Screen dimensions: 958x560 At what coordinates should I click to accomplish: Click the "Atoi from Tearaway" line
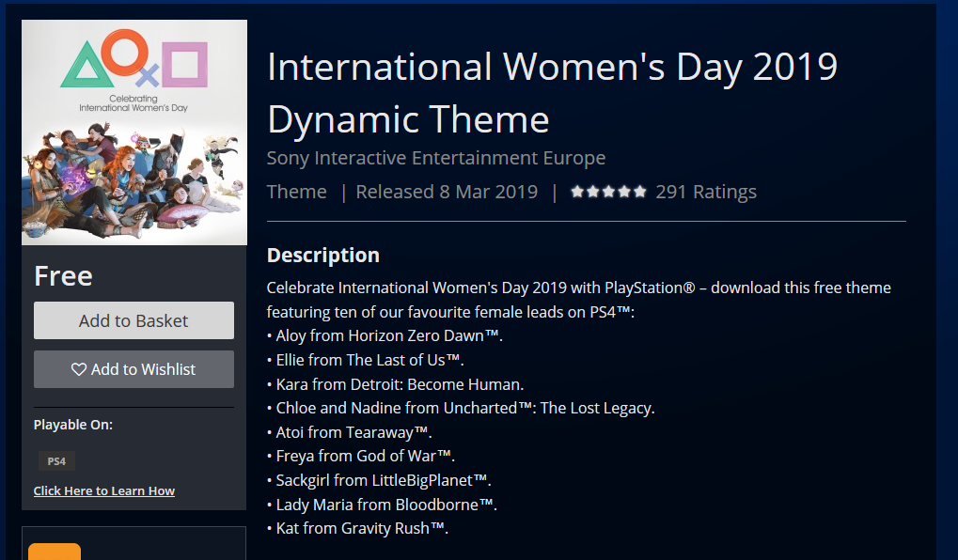point(350,432)
